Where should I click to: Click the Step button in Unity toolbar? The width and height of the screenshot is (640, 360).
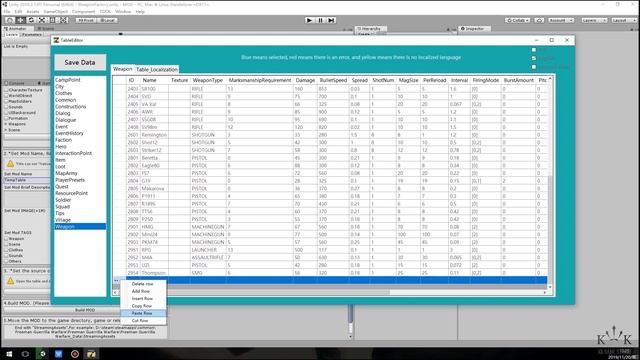[x=331, y=20]
